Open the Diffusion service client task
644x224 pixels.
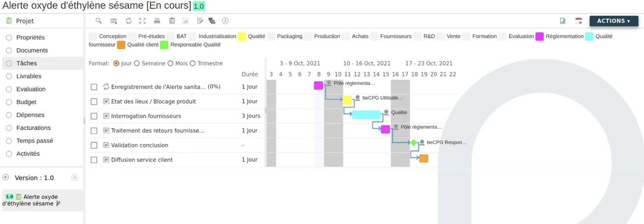[x=142, y=160]
